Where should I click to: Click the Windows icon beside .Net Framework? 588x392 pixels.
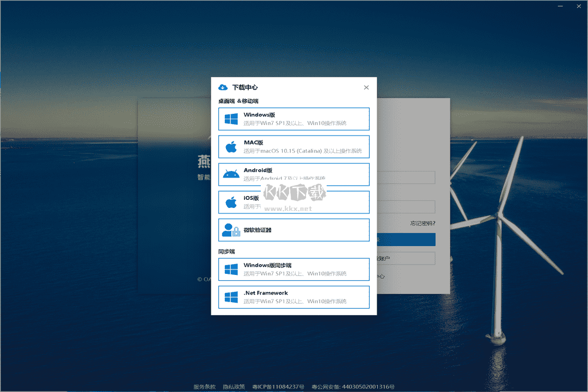pyautogui.click(x=231, y=297)
